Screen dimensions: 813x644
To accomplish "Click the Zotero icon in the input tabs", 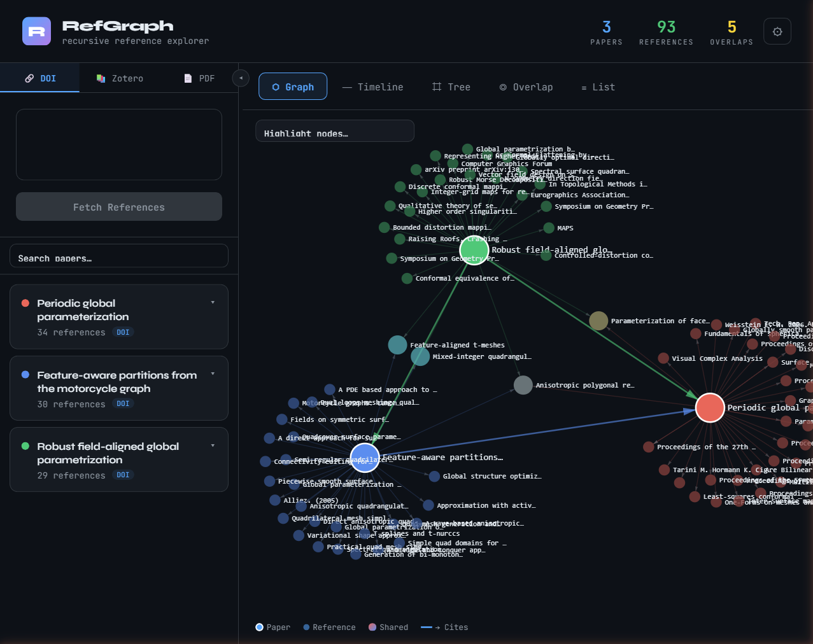I will pos(100,77).
